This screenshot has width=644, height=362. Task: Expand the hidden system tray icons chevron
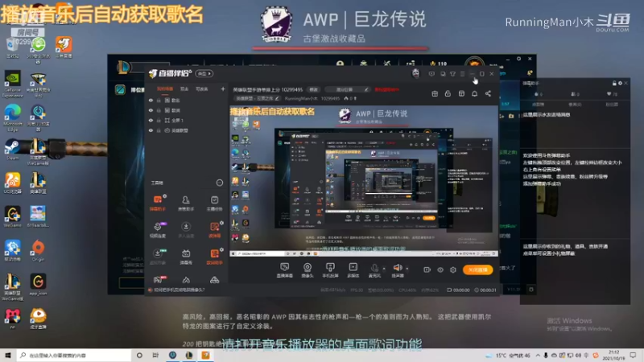pos(538,356)
